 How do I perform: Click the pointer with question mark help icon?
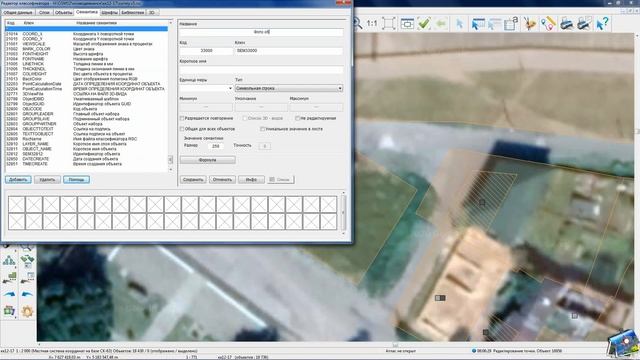click(x=602, y=23)
